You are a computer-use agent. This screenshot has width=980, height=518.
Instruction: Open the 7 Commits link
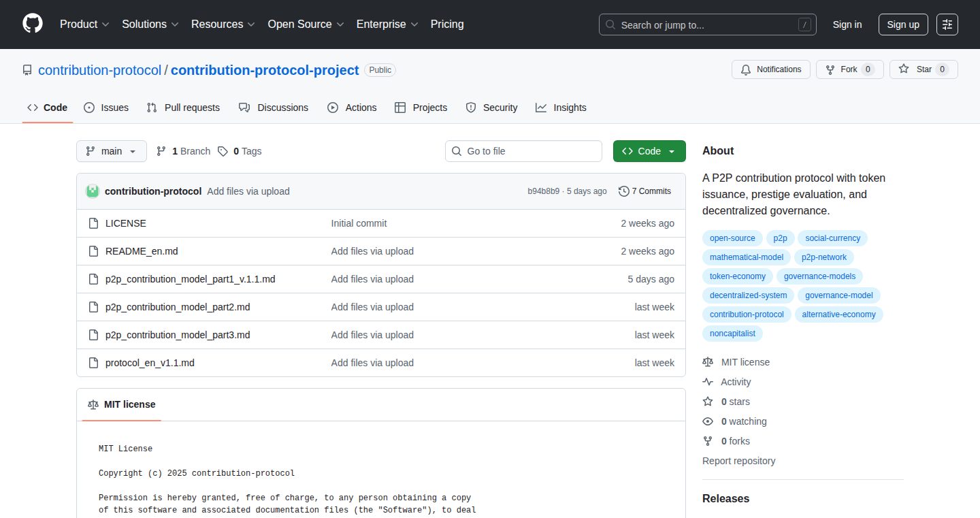coord(644,191)
